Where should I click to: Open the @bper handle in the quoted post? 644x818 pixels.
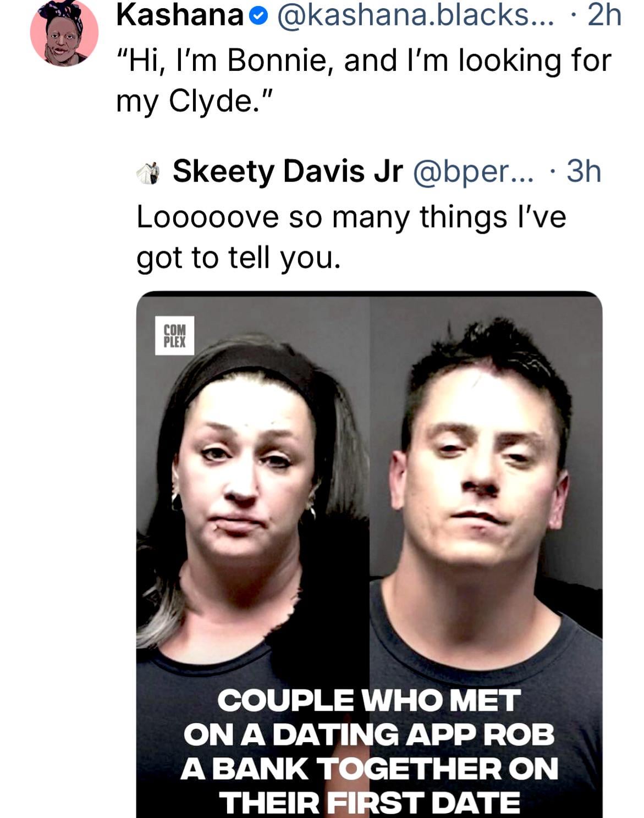point(472,172)
